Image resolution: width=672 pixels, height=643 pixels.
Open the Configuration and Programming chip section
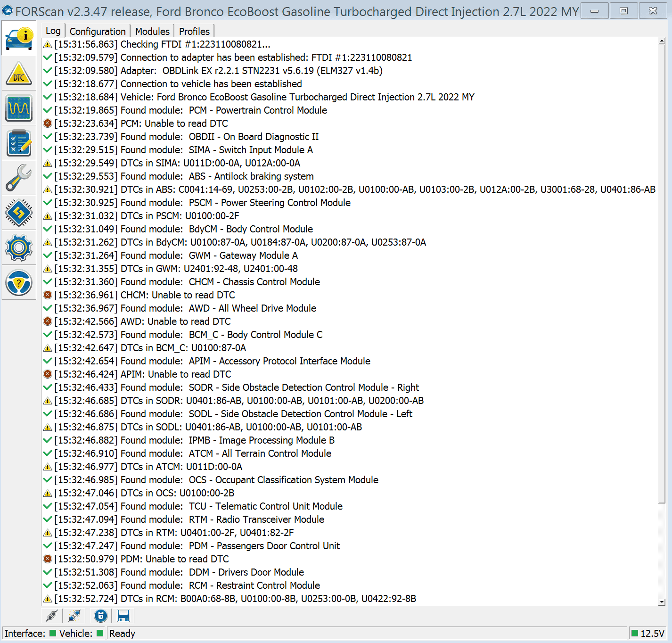[19, 213]
